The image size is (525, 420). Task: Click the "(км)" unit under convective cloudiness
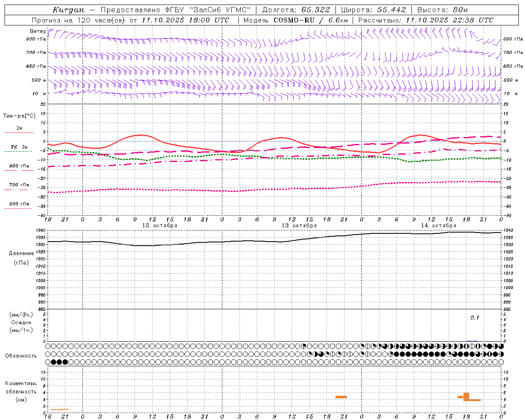point(21,399)
